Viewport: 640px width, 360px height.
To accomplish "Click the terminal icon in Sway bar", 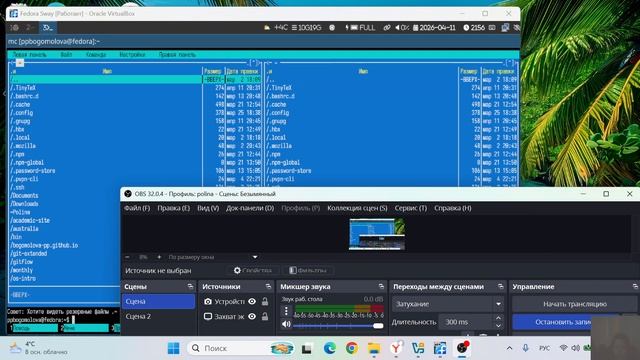I will (48, 28).
